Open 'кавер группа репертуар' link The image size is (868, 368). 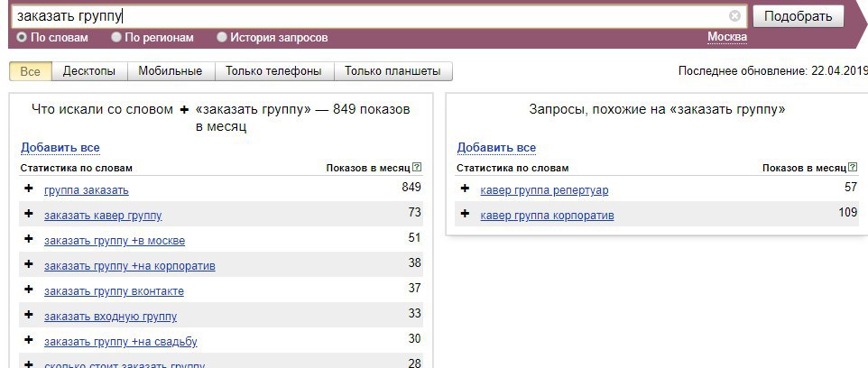coord(544,190)
